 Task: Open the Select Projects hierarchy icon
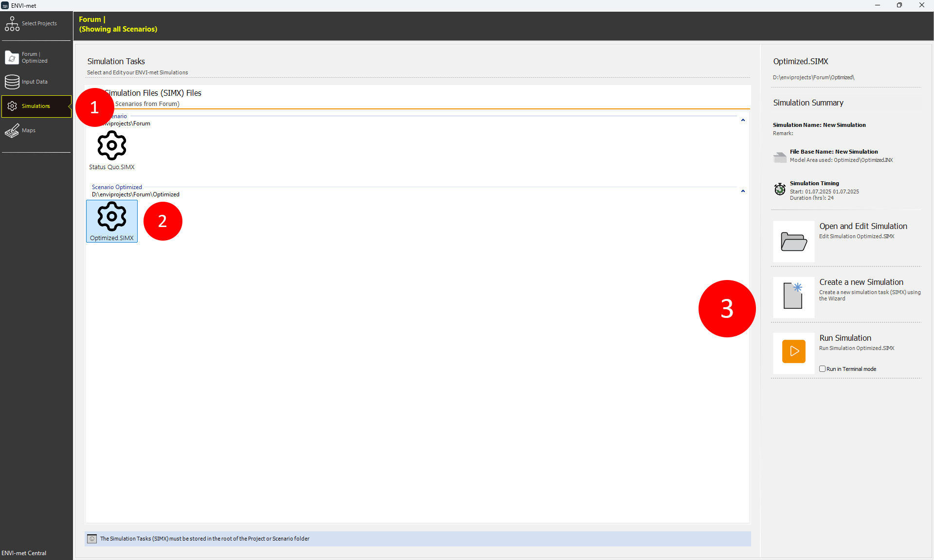12,24
